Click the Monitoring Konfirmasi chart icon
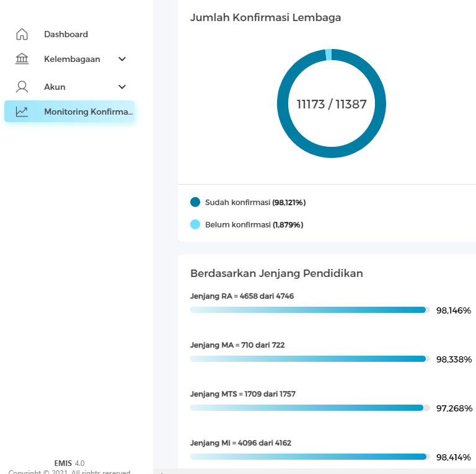Image resolution: width=476 pixels, height=474 pixels. pyautogui.click(x=22, y=112)
